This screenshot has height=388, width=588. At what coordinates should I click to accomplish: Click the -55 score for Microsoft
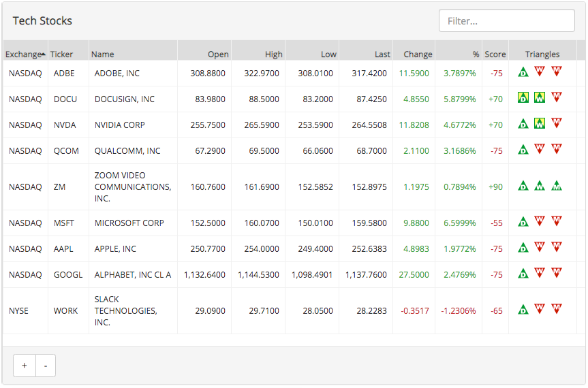(x=497, y=223)
